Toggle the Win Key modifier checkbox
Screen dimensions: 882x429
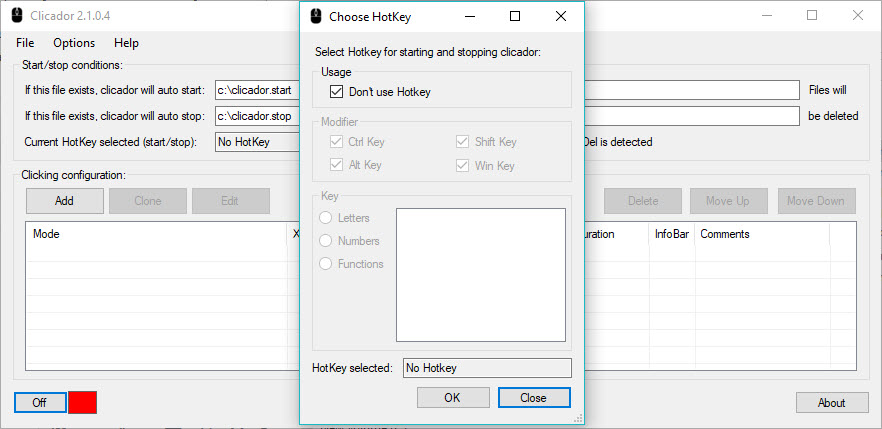[462, 165]
